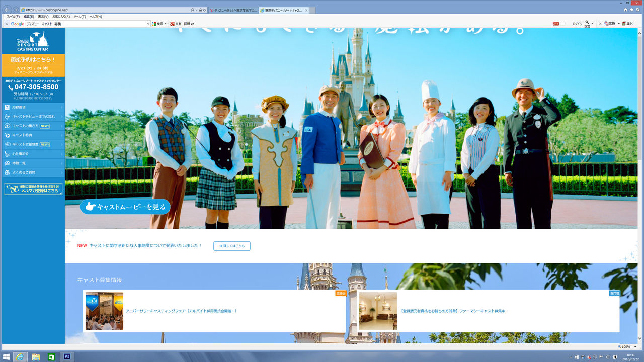Click the Adobe PDF 変換 convert button
The height and width of the screenshot is (362, 644).
coord(610,24)
